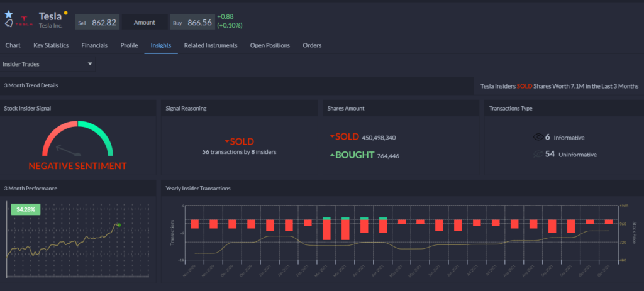Toggle the Uninformative crossed-eye icon
The height and width of the screenshot is (291, 644).
coord(538,154)
